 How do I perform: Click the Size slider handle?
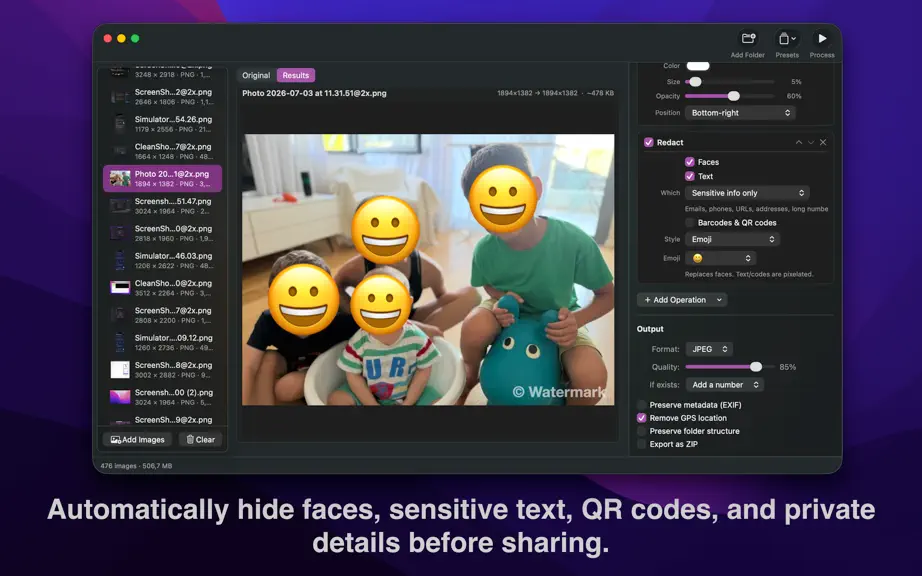696,82
